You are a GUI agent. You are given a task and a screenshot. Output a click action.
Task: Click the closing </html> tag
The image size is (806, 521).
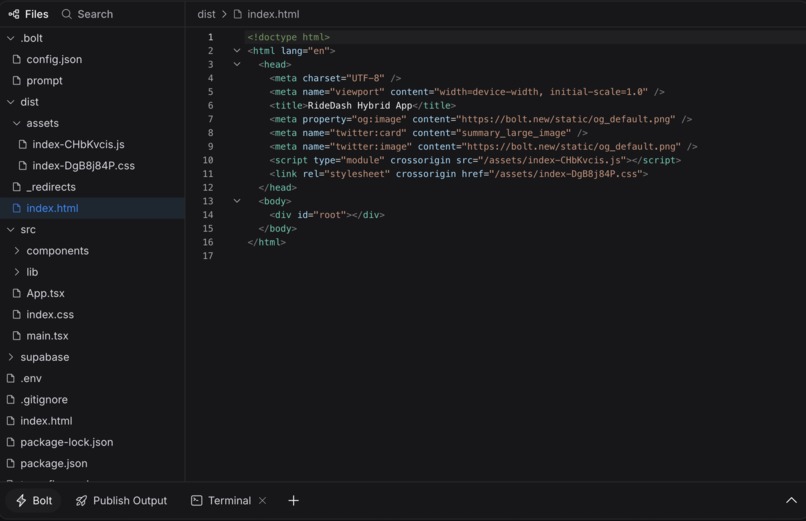[266, 242]
